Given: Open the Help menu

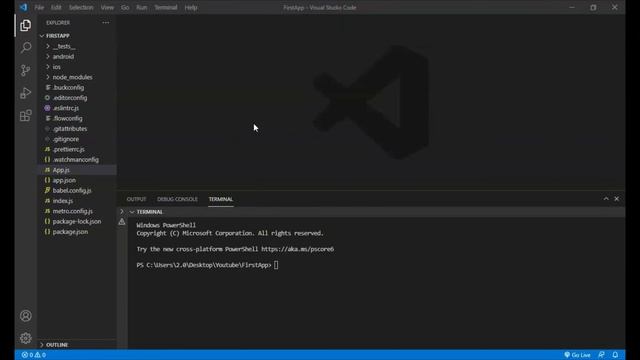Looking at the screenshot, I should 191,7.
